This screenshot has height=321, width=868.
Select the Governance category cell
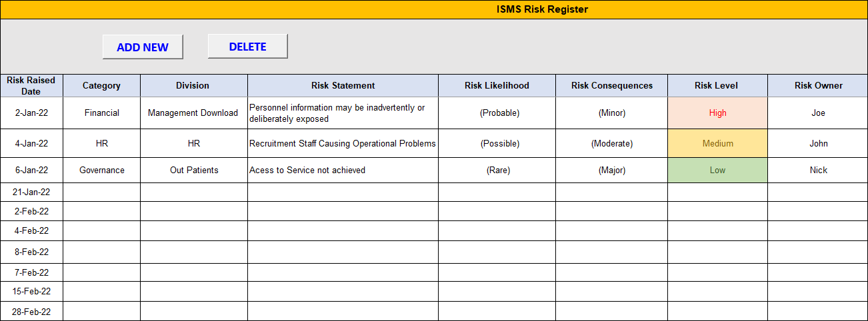[102, 170]
